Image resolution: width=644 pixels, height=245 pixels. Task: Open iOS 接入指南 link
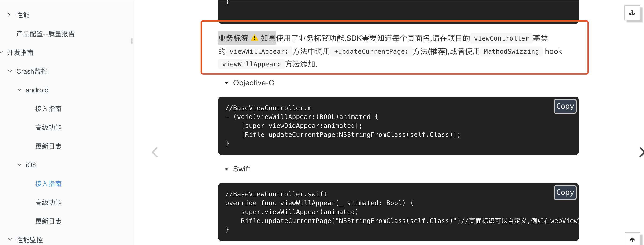(x=48, y=184)
